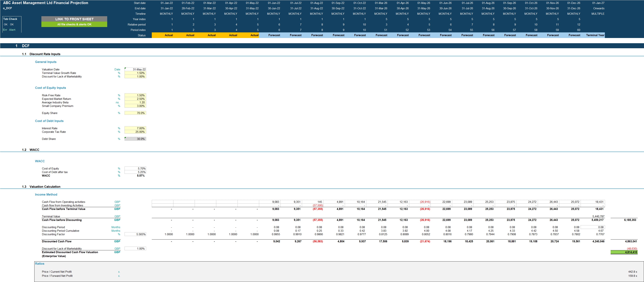
Task: Select the 6,185,353 cash flow total
Action: click(630, 220)
